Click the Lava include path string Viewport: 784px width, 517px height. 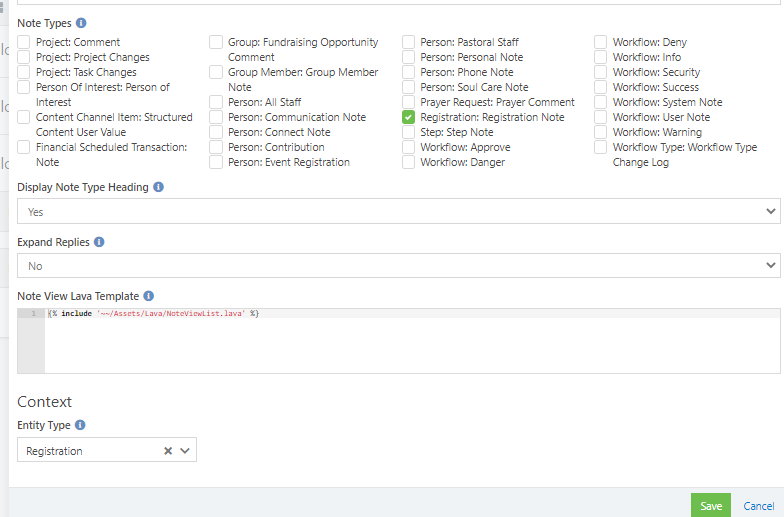pyautogui.click(x=171, y=314)
